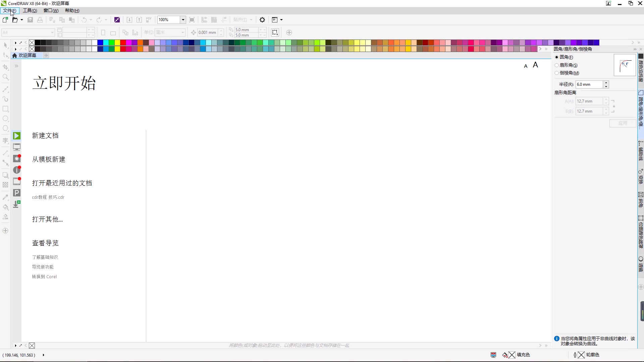The width and height of the screenshot is (644, 362).
Task: Click the Learning info icon with red dot
Action: pyautogui.click(x=17, y=170)
